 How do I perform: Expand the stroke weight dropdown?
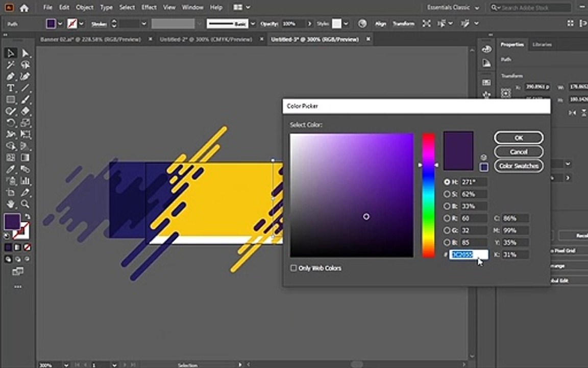click(143, 24)
